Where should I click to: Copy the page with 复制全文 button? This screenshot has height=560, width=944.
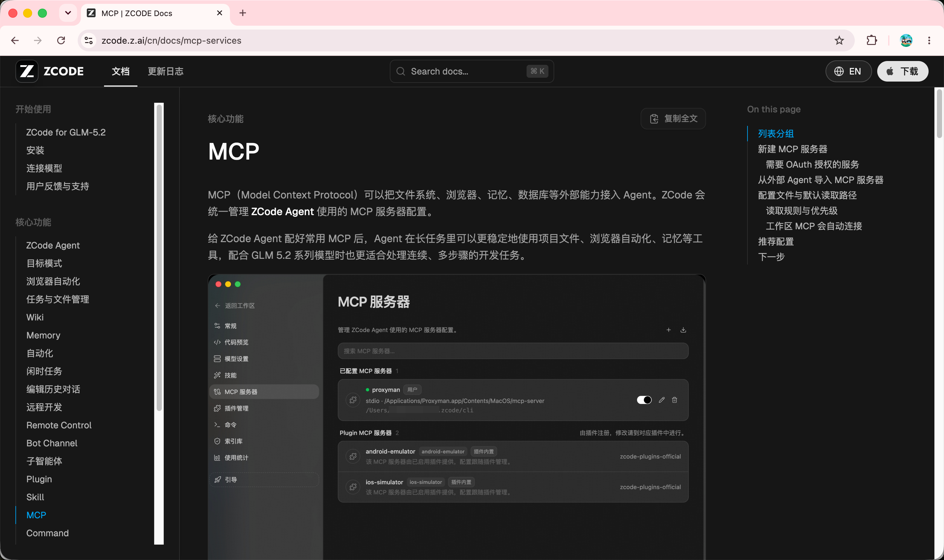673,119
